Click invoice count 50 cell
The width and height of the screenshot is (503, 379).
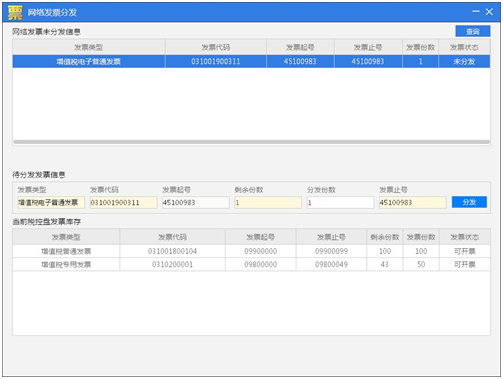(x=421, y=264)
